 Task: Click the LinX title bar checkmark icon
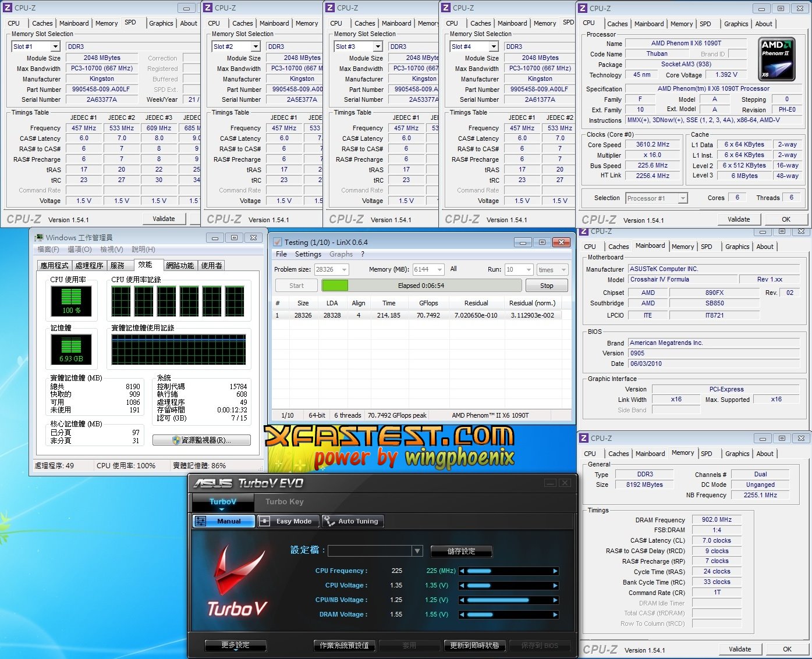(x=278, y=242)
